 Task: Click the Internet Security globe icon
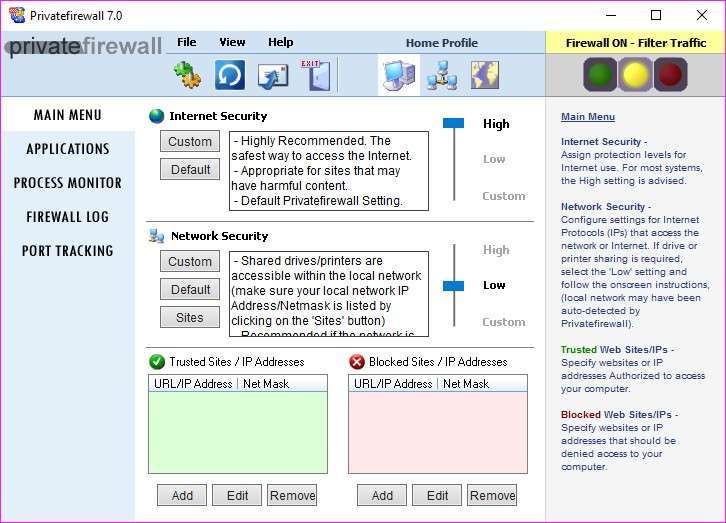(x=156, y=116)
